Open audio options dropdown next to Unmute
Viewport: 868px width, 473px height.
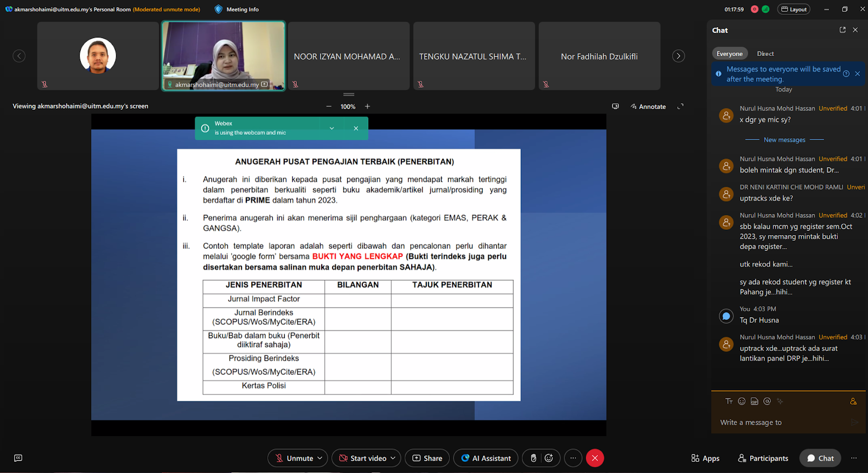[320, 458]
